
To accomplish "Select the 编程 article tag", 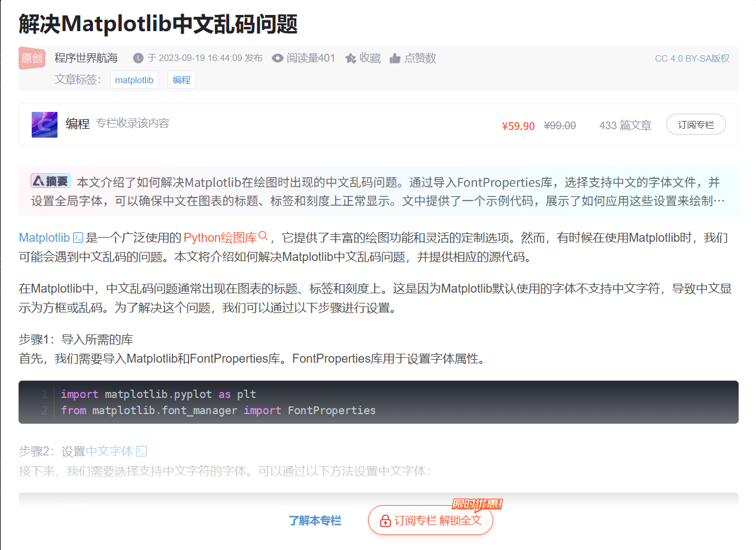I will pos(181,80).
